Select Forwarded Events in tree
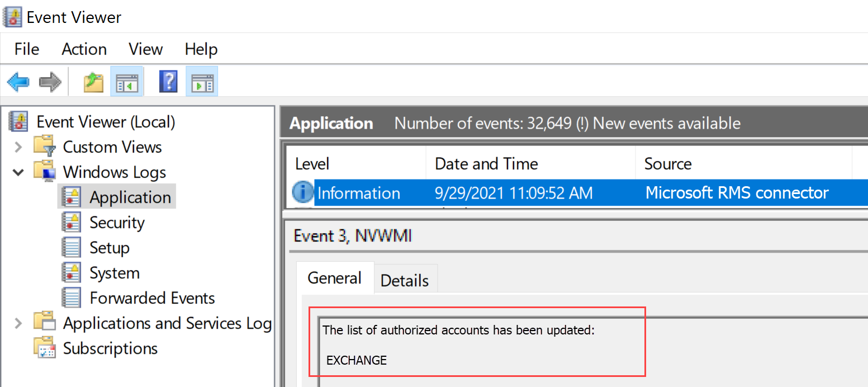Screen dimensions: 868x387 [152, 298]
